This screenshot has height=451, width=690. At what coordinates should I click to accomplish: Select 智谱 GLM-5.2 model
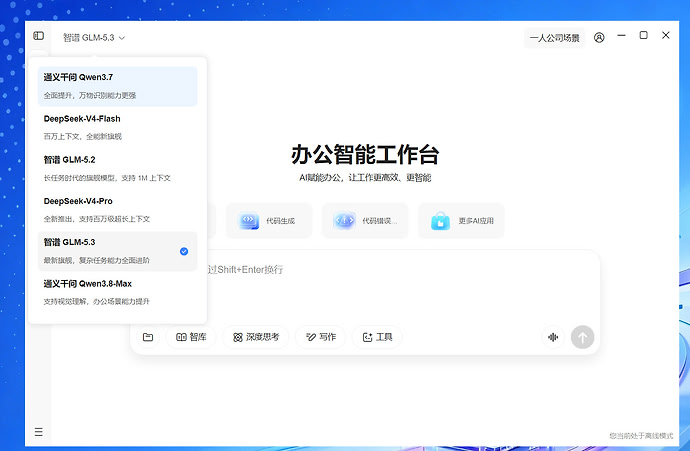117,168
